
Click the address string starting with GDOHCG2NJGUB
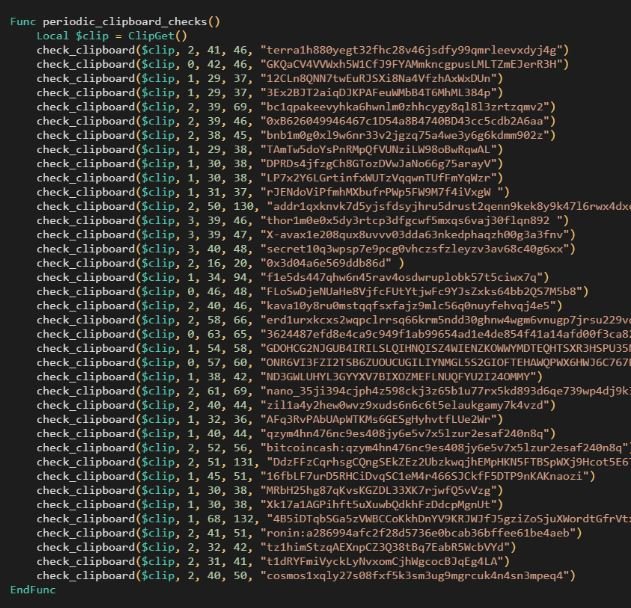tap(445, 348)
